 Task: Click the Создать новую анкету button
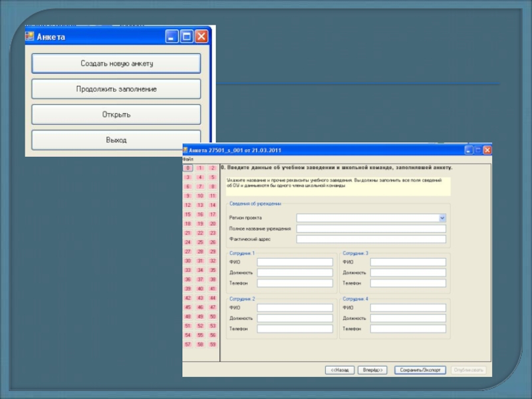pyautogui.click(x=116, y=63)
